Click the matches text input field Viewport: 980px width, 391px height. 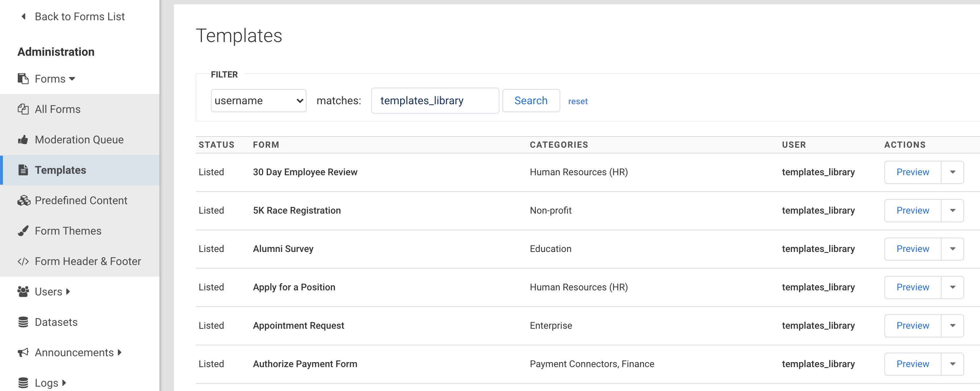pyautogui.click(x=435, y=101)
